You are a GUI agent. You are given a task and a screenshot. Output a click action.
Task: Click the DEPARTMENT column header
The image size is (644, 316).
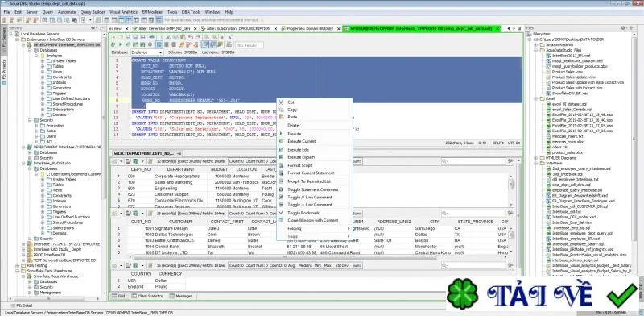[x=180, y=169]
